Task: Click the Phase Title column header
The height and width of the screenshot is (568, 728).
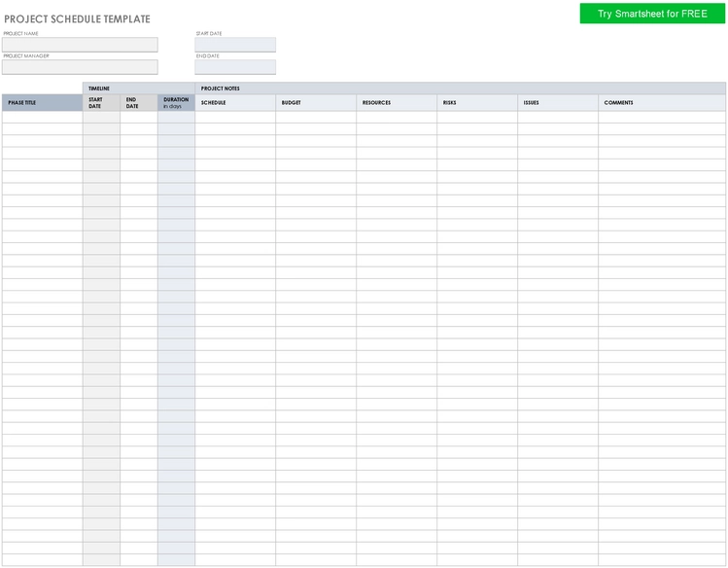Action: pyautogui.click(x=42, y=103)
